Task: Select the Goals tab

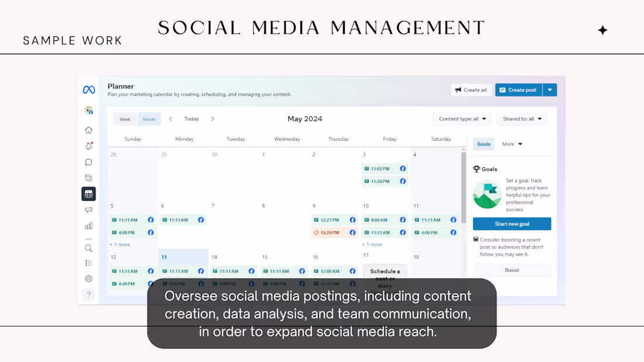Action: [x=484, y=144]
